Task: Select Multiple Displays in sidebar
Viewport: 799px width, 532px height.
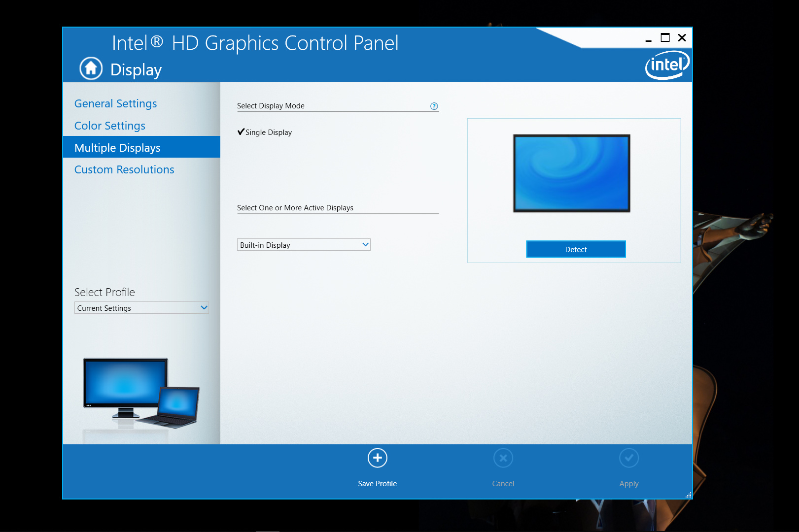Action: click(x=141, y=147)
